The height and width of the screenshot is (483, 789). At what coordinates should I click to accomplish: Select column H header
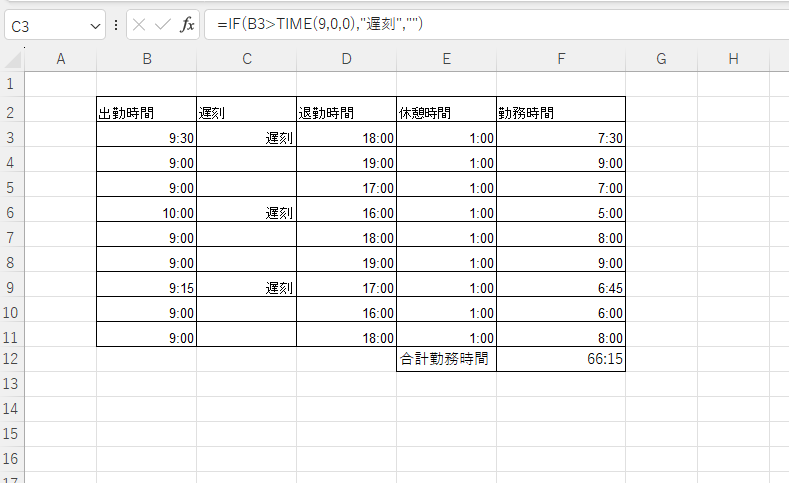[733, 59]
